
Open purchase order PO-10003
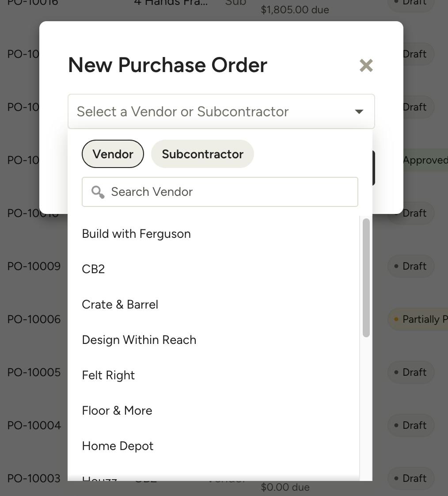[x=34, y=478]
